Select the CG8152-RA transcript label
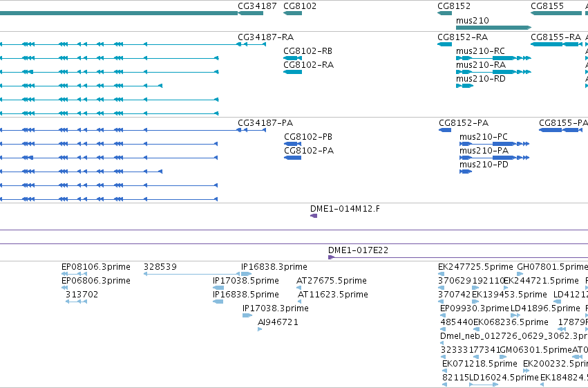This screenshot has width=588, height=388. [x=462, y=37]
